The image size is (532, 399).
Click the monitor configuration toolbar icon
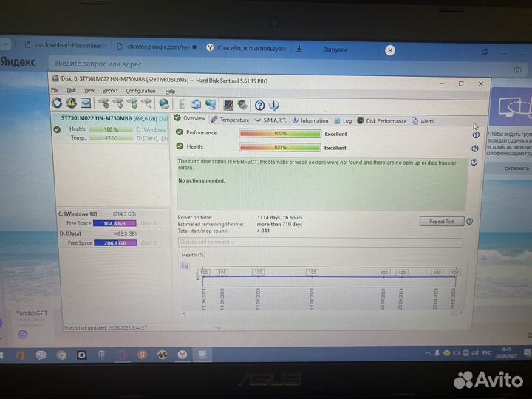pos(228,105)
